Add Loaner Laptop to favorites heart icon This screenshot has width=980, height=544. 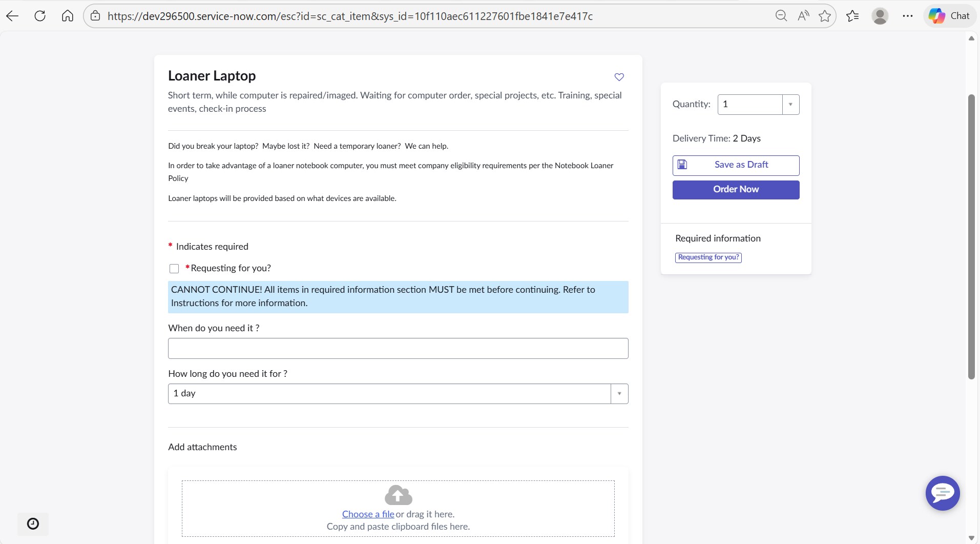point(619,77)
